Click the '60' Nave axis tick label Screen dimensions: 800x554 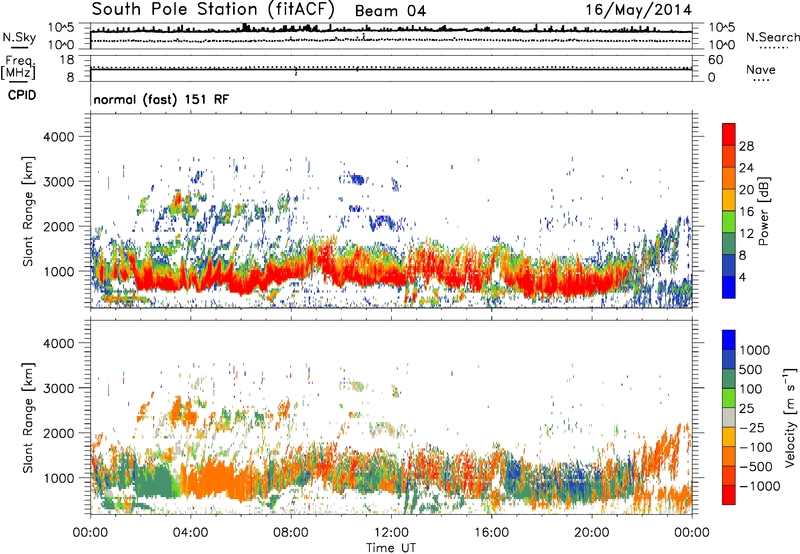715,60
